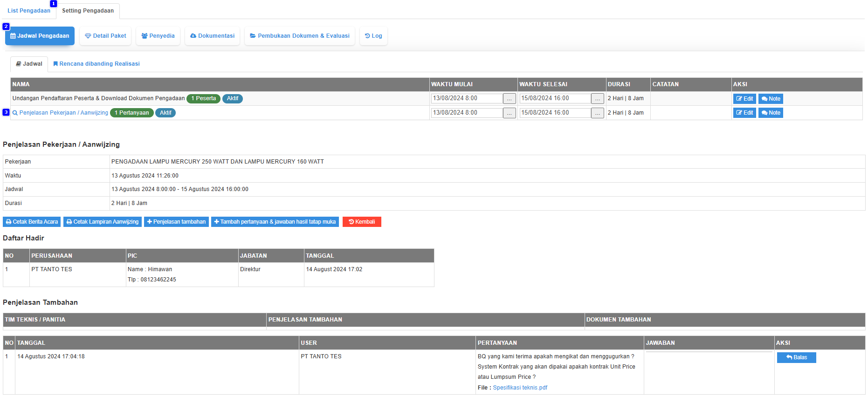This screenshot has width=868, height=397.
Task: Print Cetak Berita Acara
Action: (x=32, y=222)
